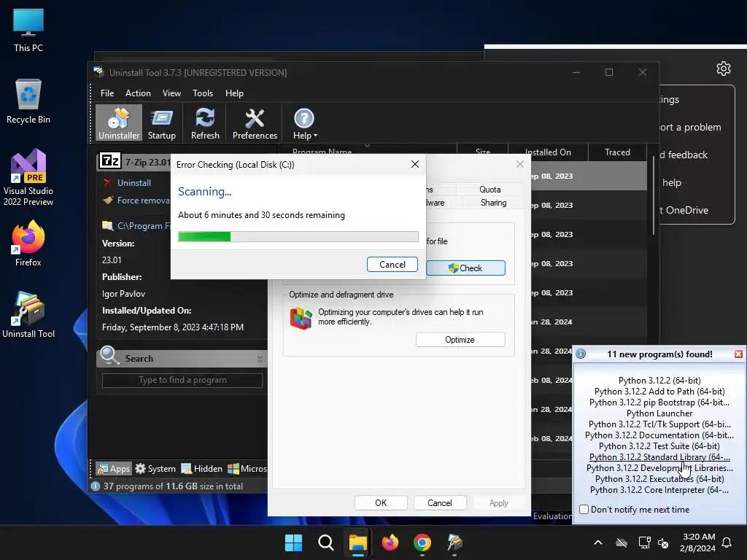Screen dimensions: 747x560
Task: Open the Sharing tab in Properties
Action: click(493, 203)
